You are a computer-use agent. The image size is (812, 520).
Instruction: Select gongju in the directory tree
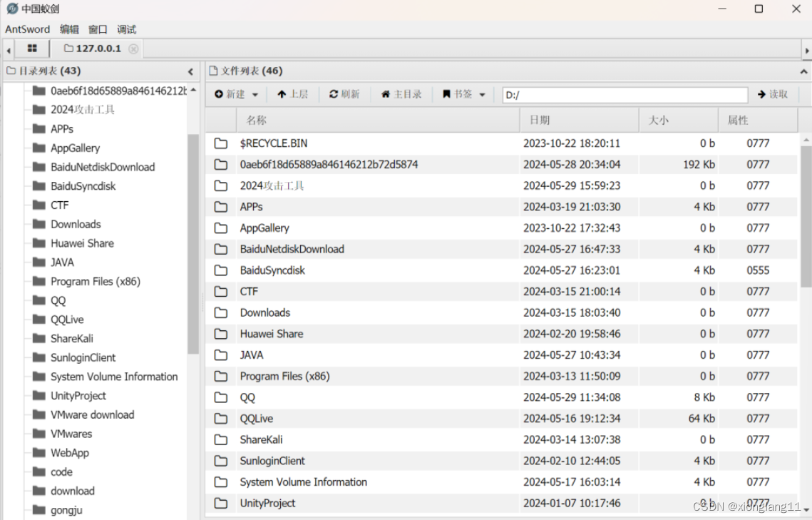point(66,510)
